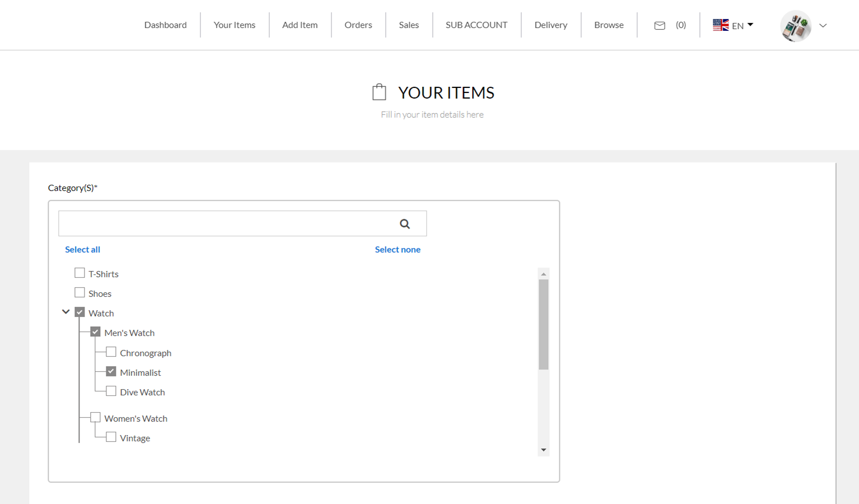Screen dimensions: 859x504
Task: Click the Select none link
Action: click(x=398, y=250)
